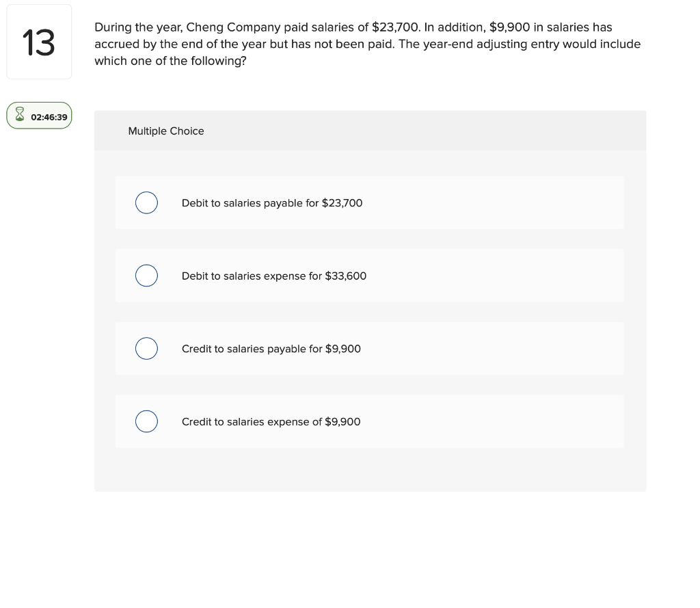Click the 'Multiple Choice' header label
Viewport: 700px width, 608px height.
(x=166, y=131)
